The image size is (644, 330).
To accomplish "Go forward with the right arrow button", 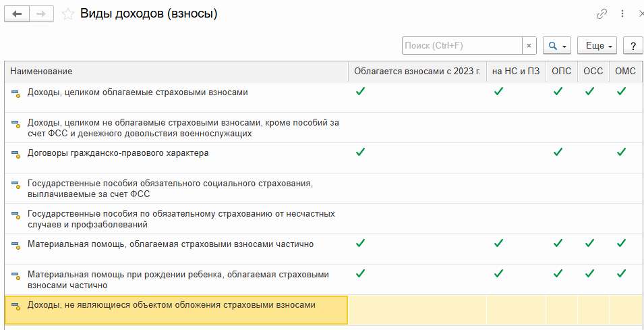I will point(42,14).
